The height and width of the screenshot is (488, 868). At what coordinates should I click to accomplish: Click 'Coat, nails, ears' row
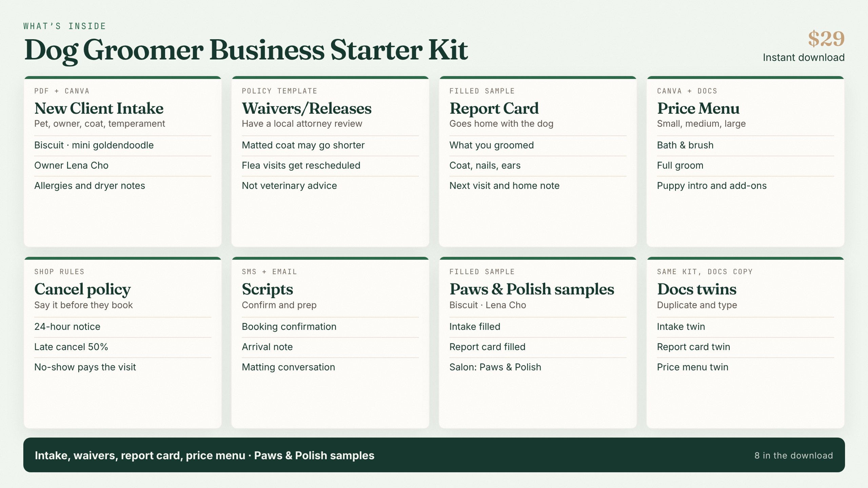click(x=538, y=166)
